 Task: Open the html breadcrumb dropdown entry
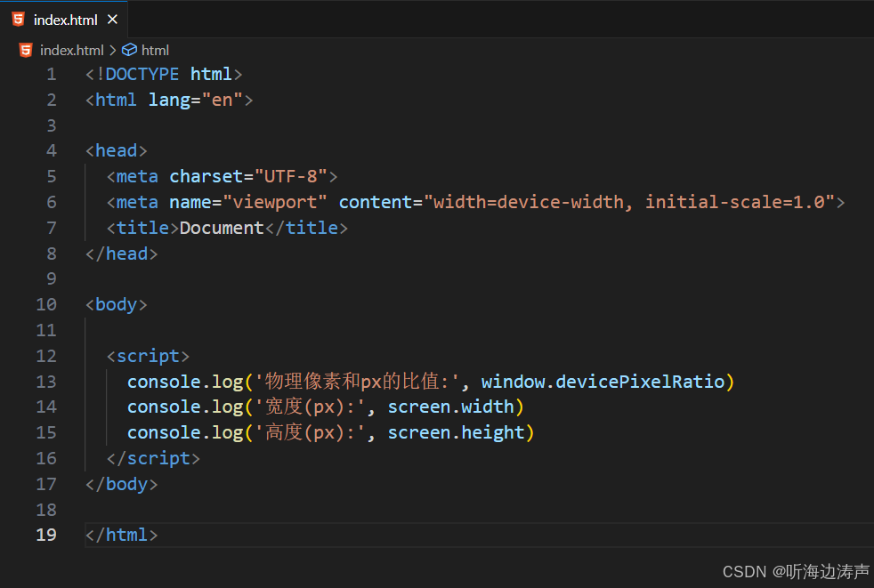point(156,50)
